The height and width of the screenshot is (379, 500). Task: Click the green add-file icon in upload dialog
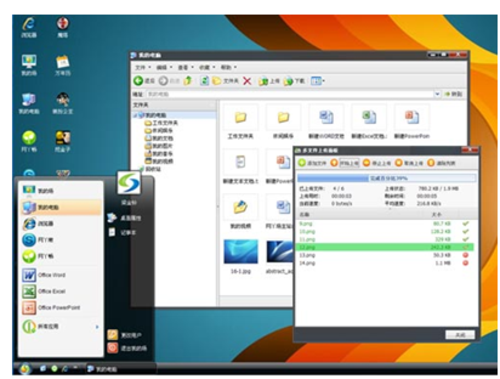[302, 163]
